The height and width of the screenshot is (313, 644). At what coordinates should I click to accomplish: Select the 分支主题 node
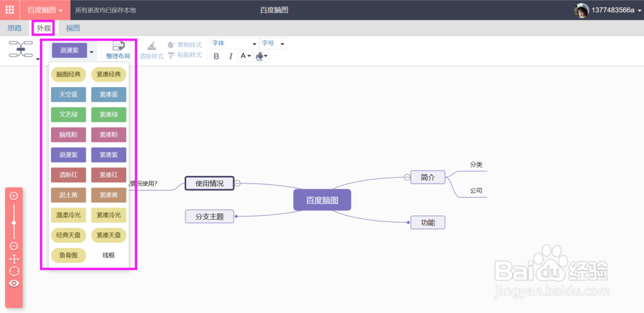tap(209, 216)
